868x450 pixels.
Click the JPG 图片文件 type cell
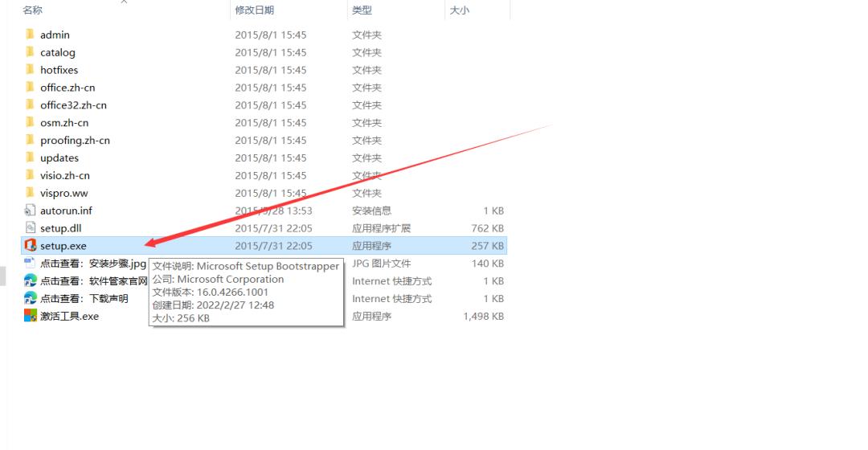pyautogui.click(x=382, y=264)
